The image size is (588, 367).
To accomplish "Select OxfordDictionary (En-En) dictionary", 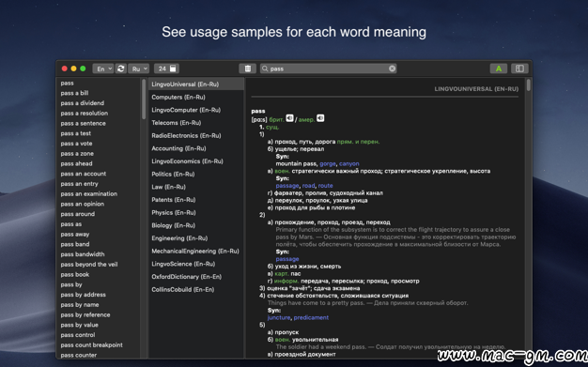I will coord(196,277).
